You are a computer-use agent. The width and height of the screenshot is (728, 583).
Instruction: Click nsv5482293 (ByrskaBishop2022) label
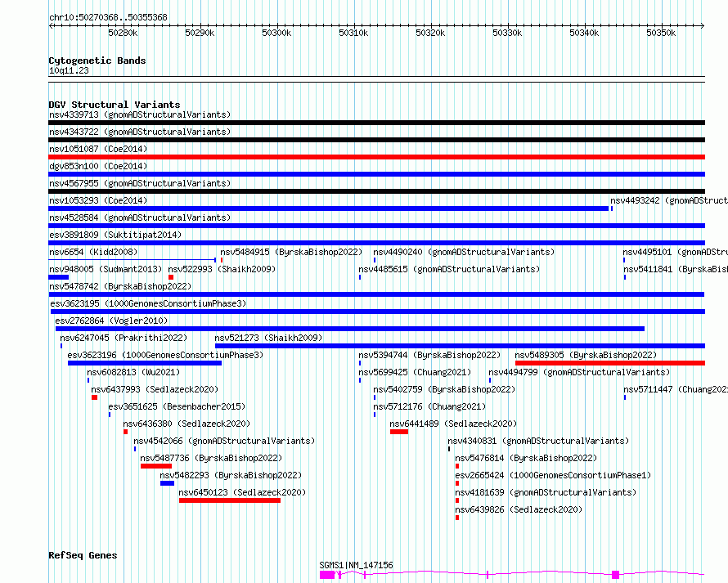[x=231, y=475]
